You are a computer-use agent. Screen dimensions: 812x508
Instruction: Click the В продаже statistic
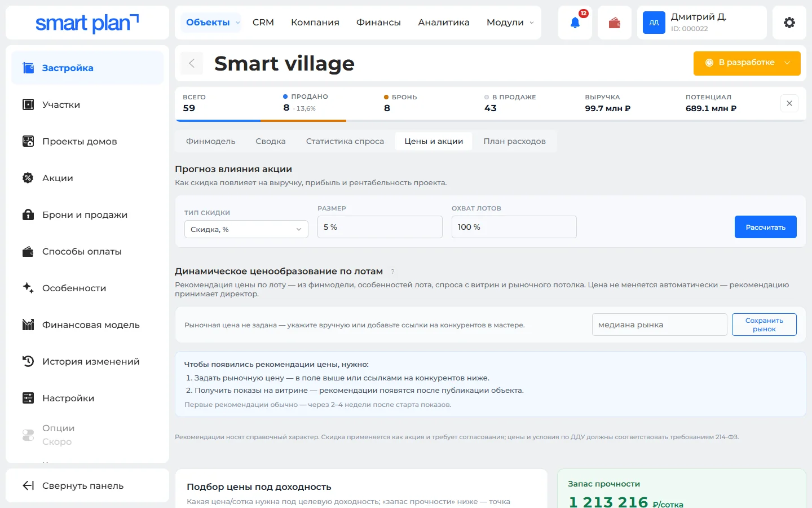click(510, 103)
